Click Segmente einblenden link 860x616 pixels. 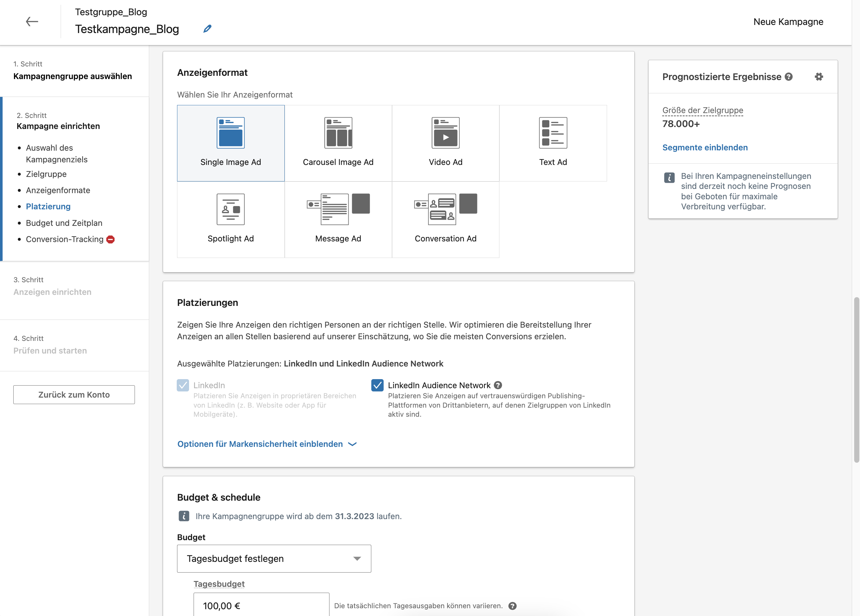[705, 147]
